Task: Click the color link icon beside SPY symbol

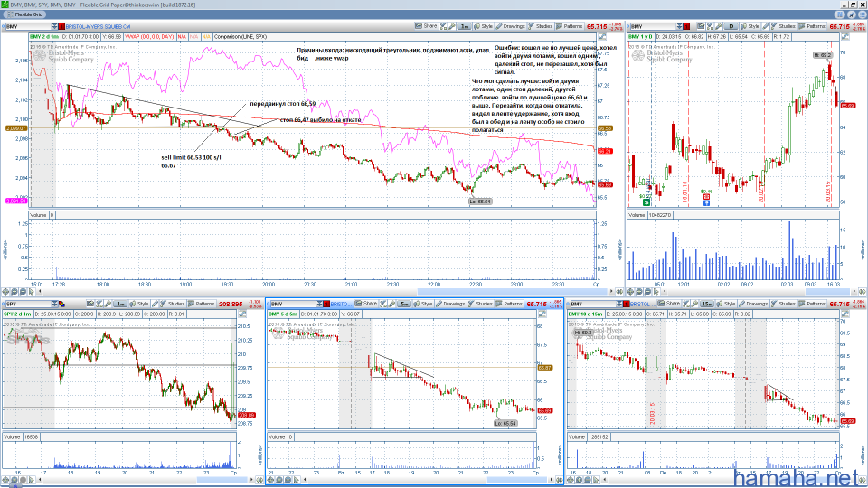Action: click(61, 304)
